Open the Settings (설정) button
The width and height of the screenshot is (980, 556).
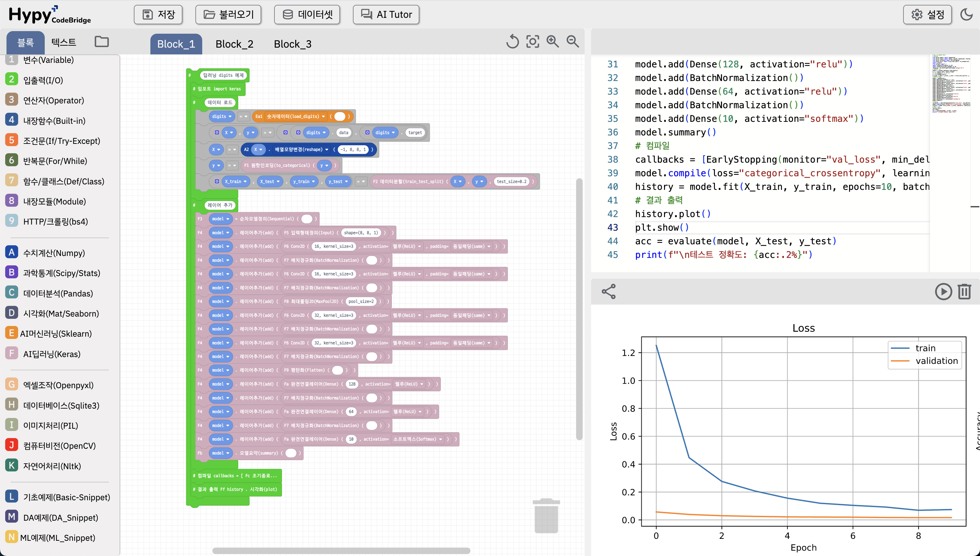coord(927,15)
